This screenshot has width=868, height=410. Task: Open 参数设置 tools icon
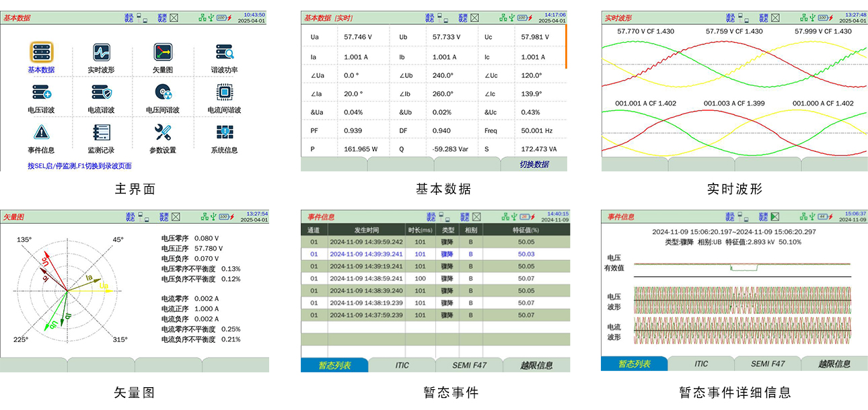pos(163,132)
